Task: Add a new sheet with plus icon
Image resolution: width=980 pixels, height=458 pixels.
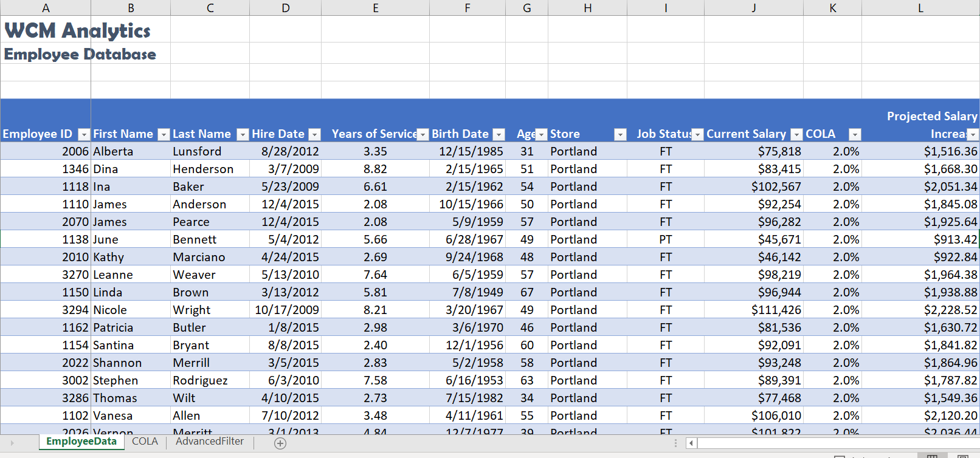Action: (280, 443)
